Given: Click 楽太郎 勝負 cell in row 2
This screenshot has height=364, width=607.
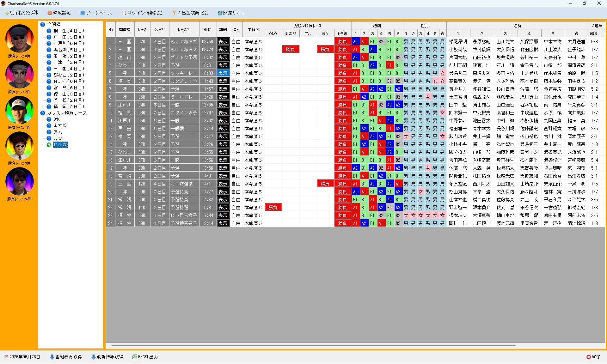Looking at the screenshot, I should point(291,49).
